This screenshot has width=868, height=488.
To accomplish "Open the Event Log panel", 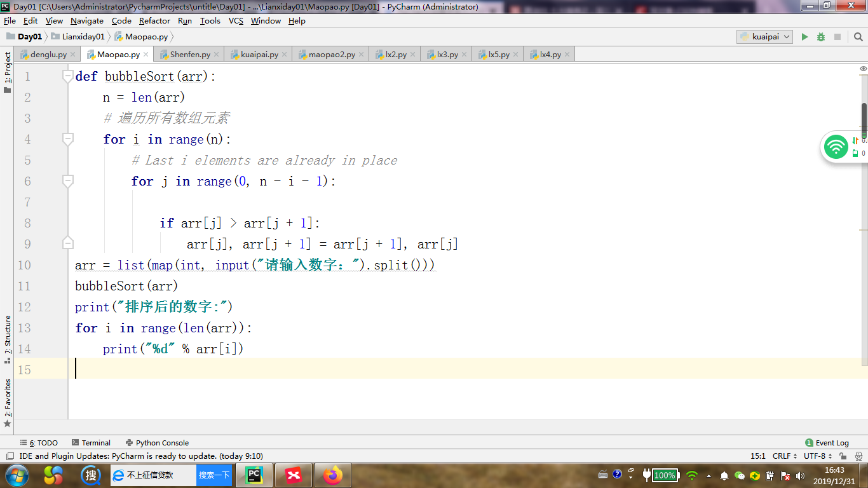I will click(x=827, y=443).
